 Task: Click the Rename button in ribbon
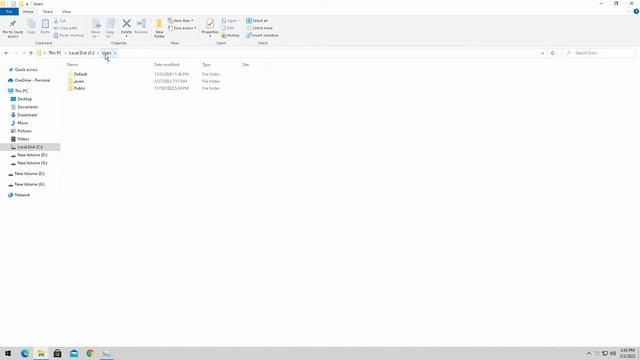click(141, 27)
